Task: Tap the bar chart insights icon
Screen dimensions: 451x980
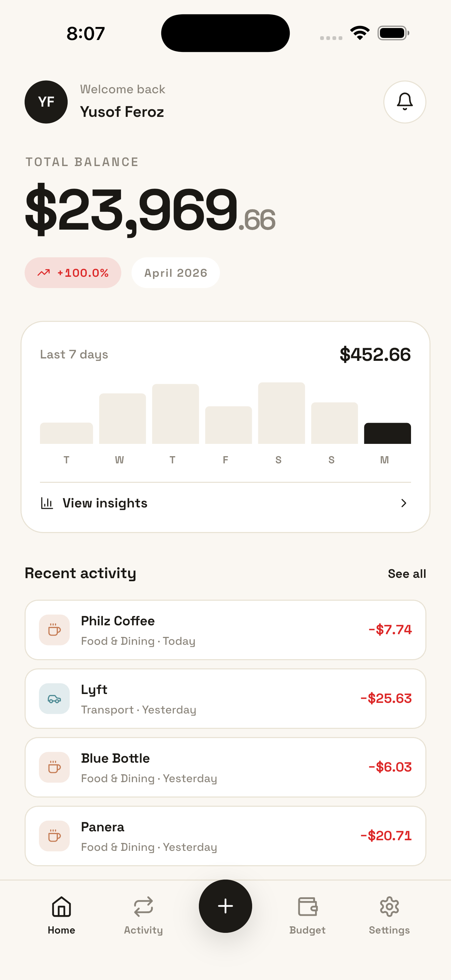Action: pyautogui.click(x=47, y=503)
